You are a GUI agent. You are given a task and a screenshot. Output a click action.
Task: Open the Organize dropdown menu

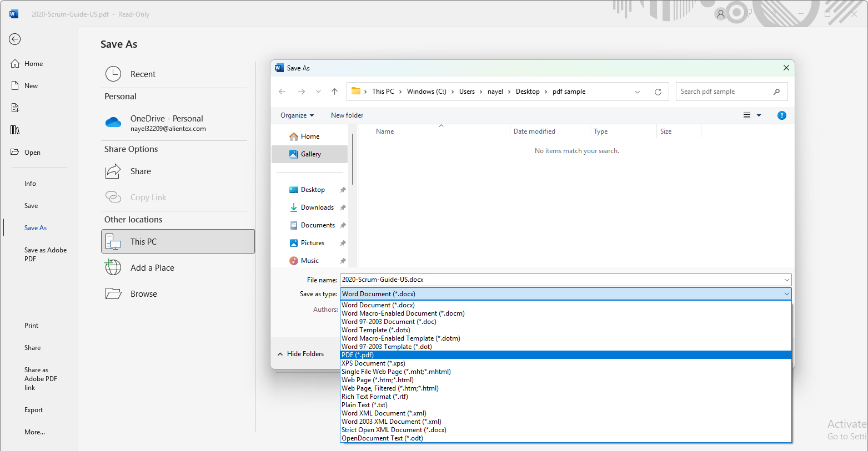pos(297,115)
